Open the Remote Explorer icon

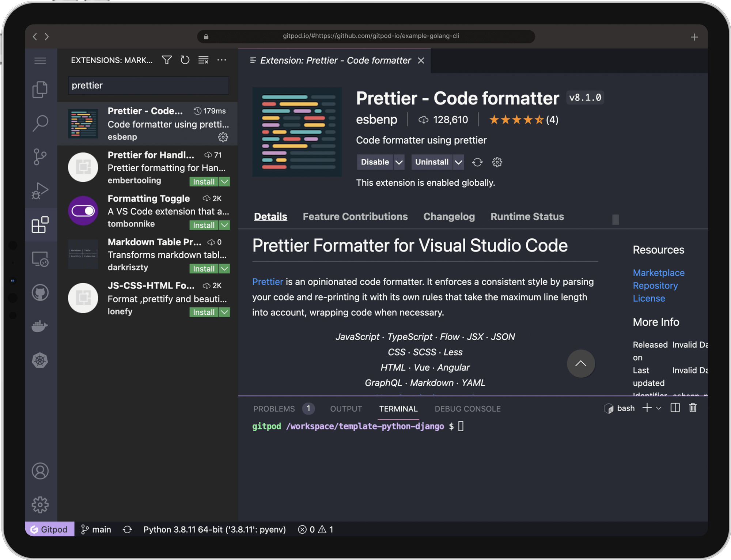40,259
